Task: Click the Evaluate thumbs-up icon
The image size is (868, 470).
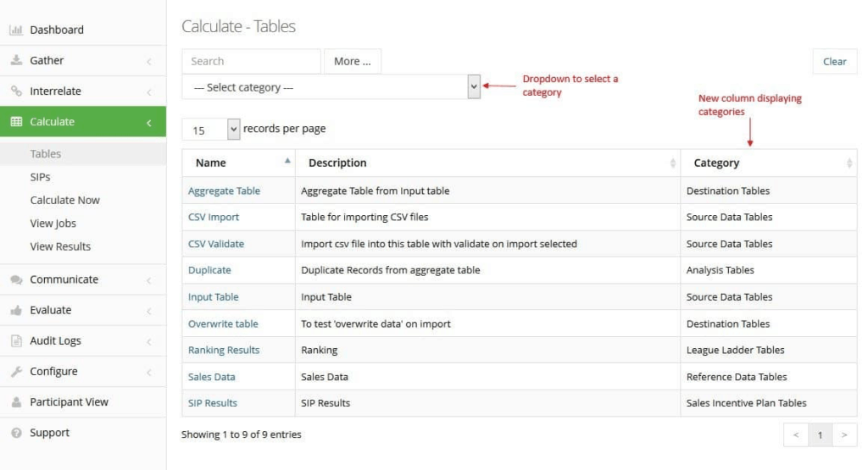Action: click(x=16, y=310)
